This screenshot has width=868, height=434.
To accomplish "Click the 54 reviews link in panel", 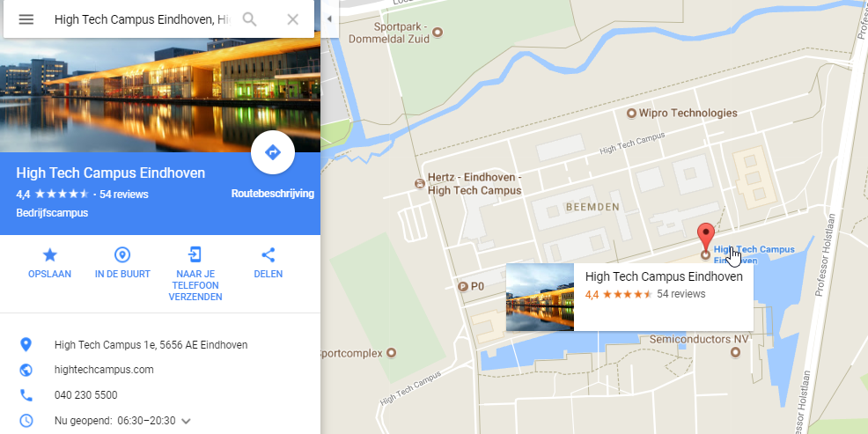I will click(124, 195).
